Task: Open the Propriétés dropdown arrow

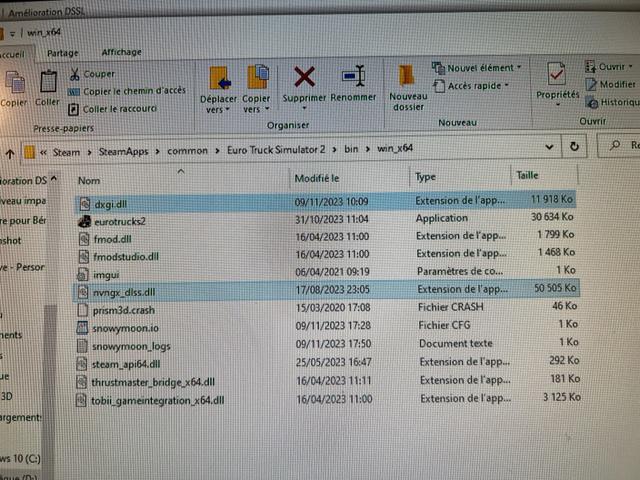Action: click(x=558, y=105)
